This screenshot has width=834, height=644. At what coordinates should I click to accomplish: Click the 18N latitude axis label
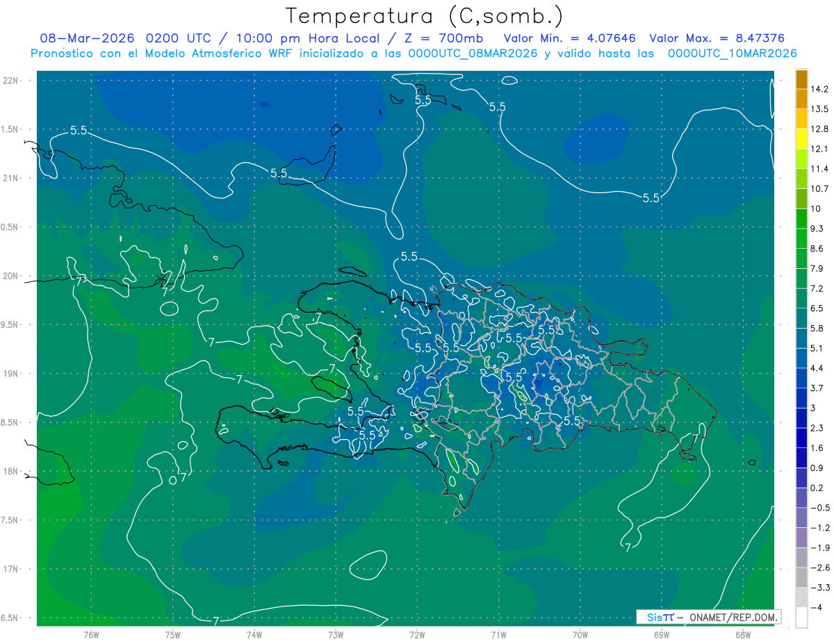pyautogui.click(x=10, y=471)
